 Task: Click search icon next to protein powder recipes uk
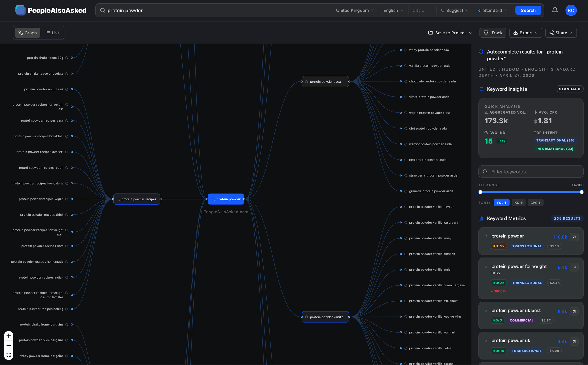click(x=67, y=89)
